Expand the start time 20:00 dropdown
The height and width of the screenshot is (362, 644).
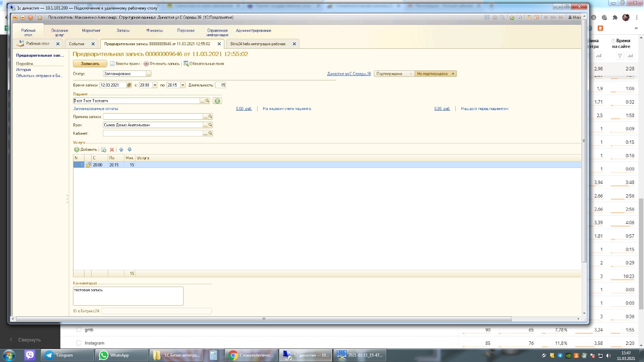pos(154,85)
